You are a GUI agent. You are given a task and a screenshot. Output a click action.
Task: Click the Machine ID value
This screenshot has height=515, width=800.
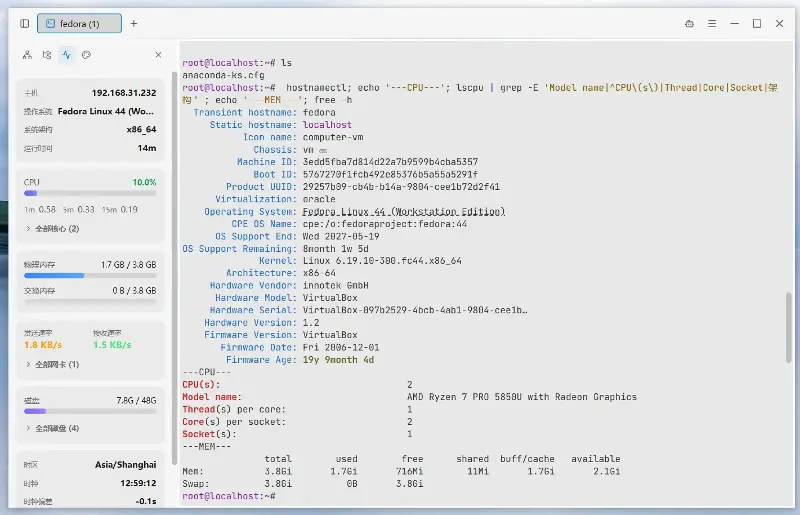tap(390, 162)
